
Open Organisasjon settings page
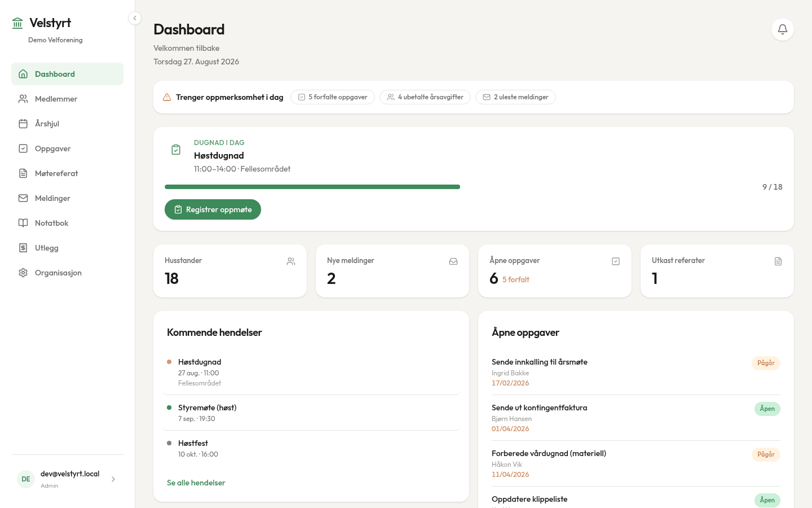tap(67, 273)
